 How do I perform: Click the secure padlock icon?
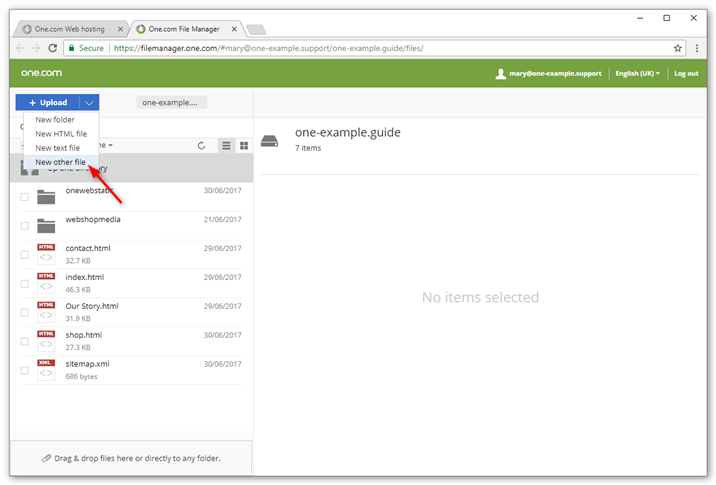(72, 48)
